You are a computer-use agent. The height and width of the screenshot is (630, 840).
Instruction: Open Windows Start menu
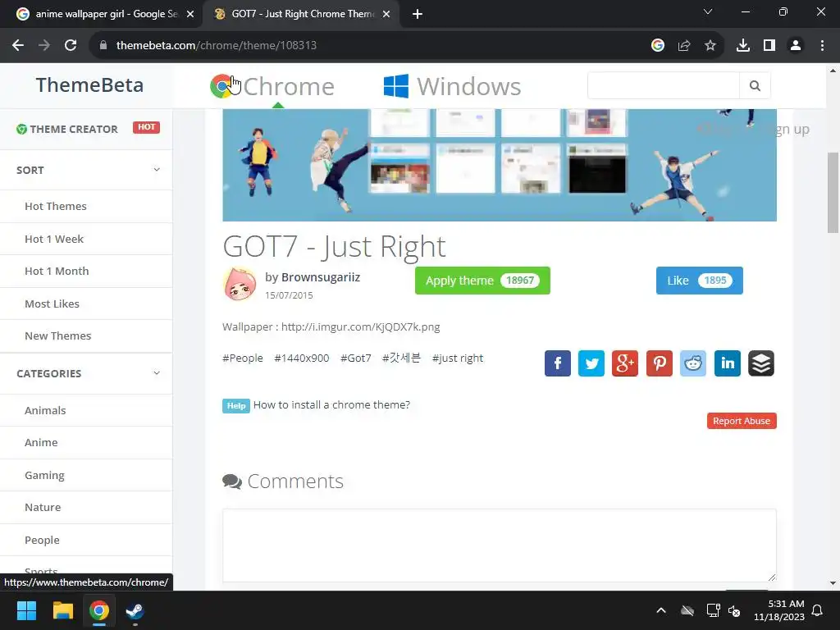(x=26, y=610)
